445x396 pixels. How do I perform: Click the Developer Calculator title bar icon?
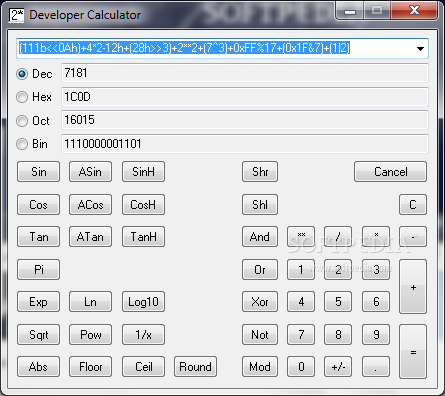(x=17, y=15)
